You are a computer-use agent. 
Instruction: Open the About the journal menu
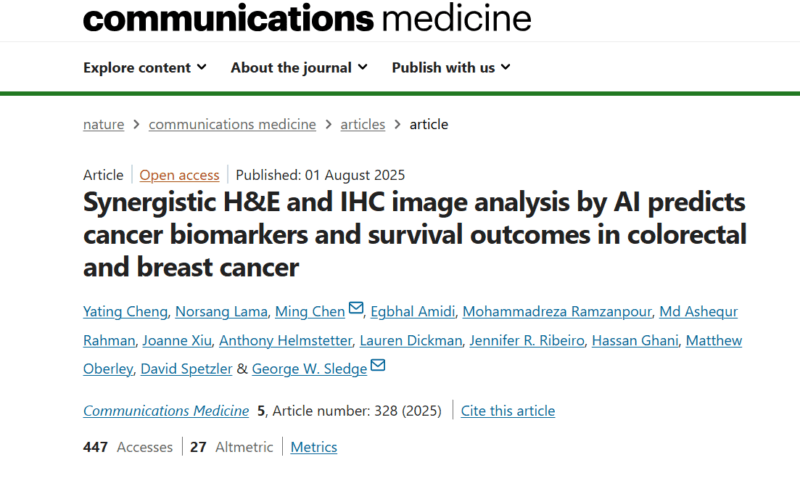point(299,67)
